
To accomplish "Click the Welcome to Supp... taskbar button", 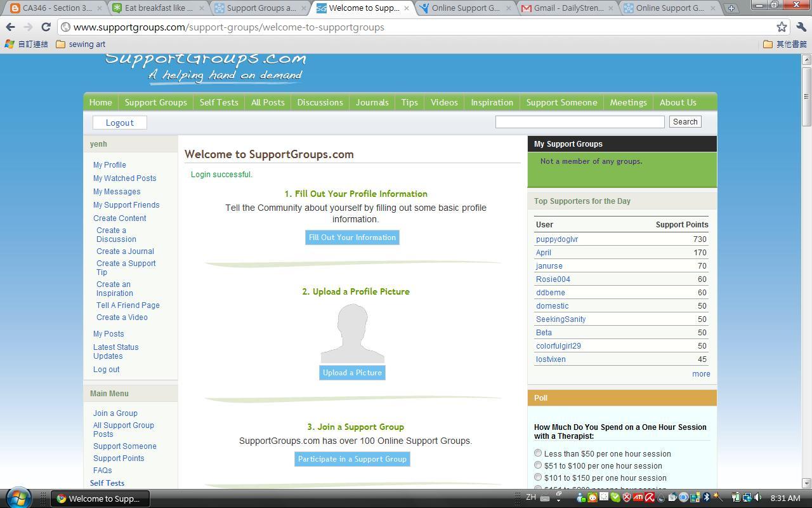I will 101,498.
